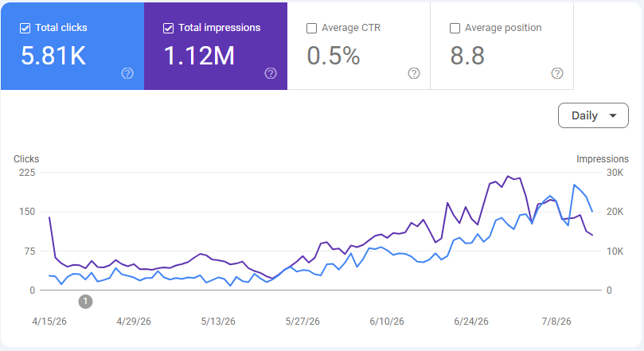Open help icon on Average position card

pos(557,73)
